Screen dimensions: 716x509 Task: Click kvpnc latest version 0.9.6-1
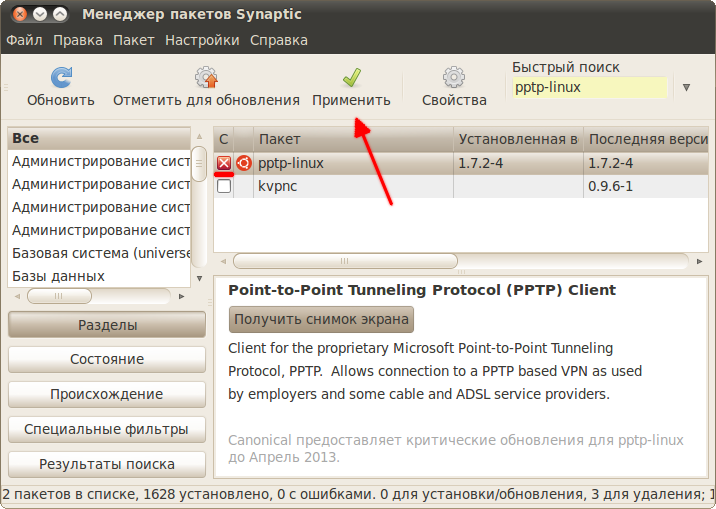point(610,186)
